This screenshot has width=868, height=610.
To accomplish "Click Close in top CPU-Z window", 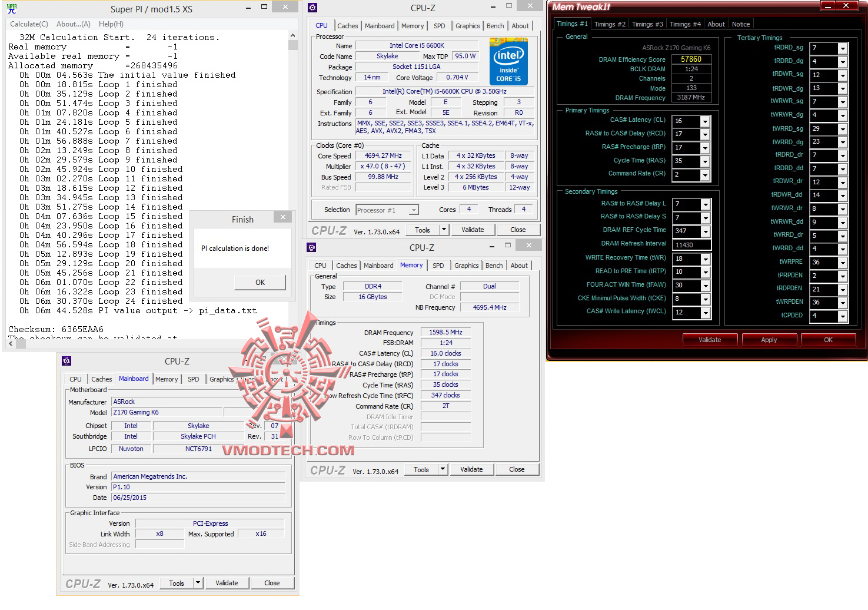I will click(x=518, y=230).
